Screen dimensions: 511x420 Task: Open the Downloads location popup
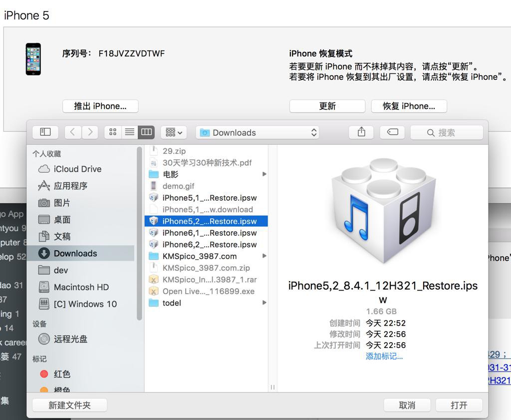pyautogui.click(x=257, y=132)
